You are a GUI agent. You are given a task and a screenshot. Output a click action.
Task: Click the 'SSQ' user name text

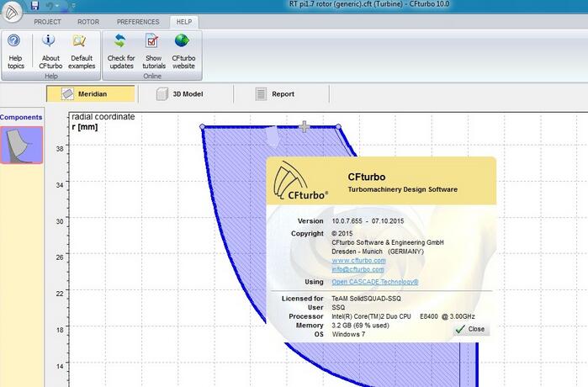338,307
